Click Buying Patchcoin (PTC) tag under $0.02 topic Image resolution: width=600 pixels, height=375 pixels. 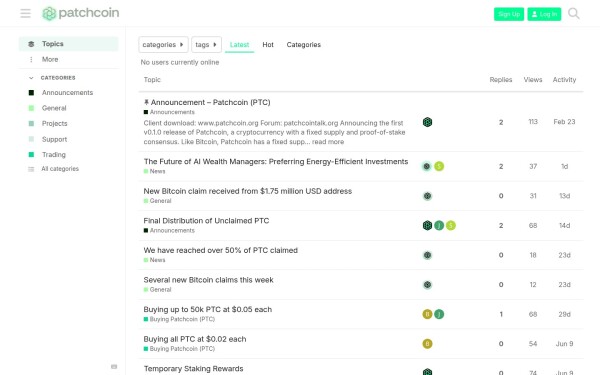click(179, 349)
